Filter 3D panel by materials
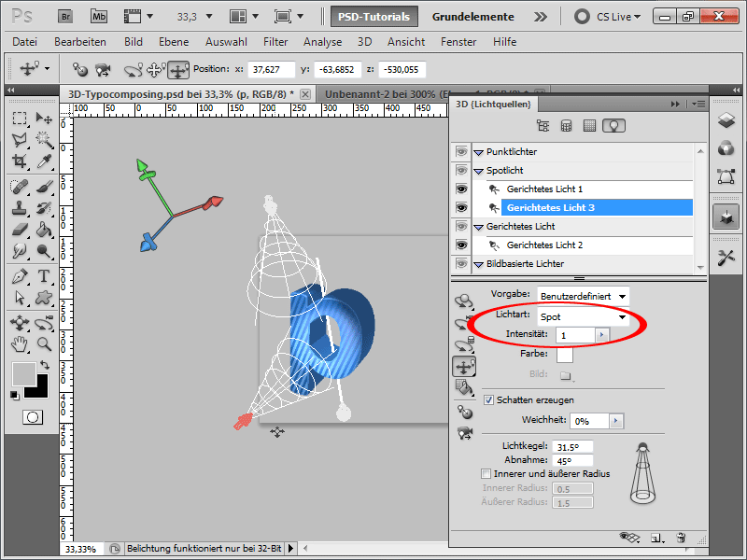This screenshot has height=560, width=747. click(589, 126)
